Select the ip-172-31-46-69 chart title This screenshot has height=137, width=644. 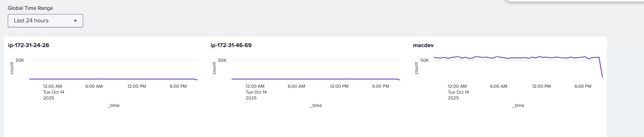coord(231,45)
